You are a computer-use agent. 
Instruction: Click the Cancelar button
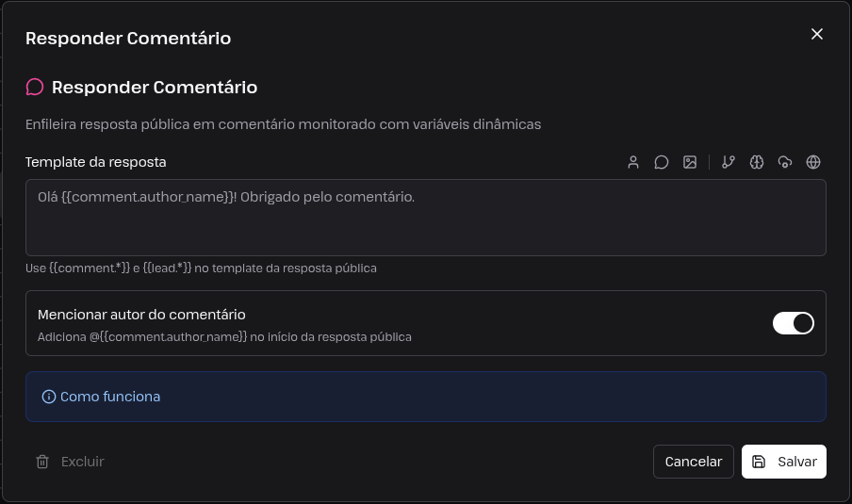click(694, 462)
